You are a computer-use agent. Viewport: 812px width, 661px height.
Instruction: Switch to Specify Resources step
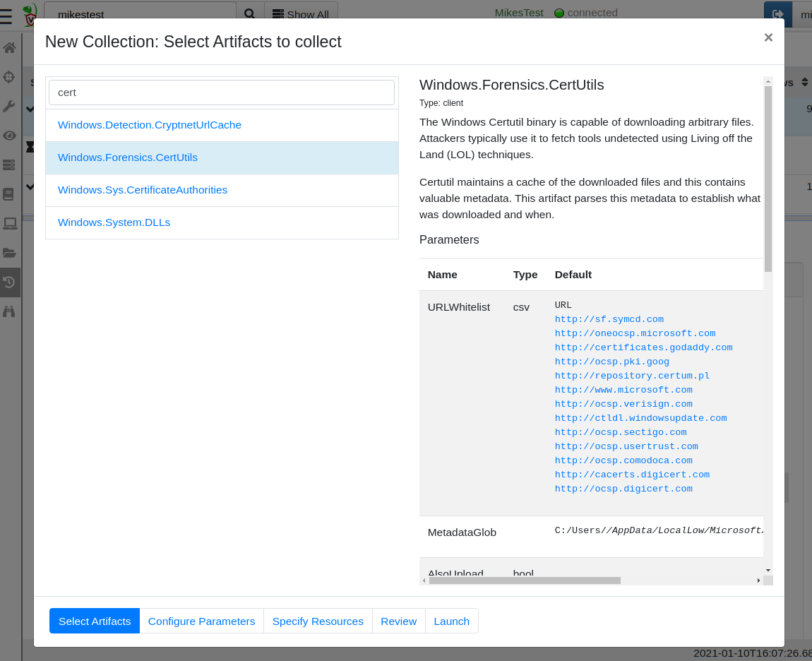[318, 621]
